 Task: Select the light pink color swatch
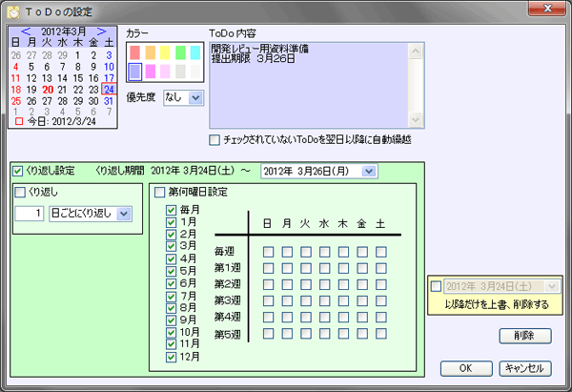click(x=165, y=72)
